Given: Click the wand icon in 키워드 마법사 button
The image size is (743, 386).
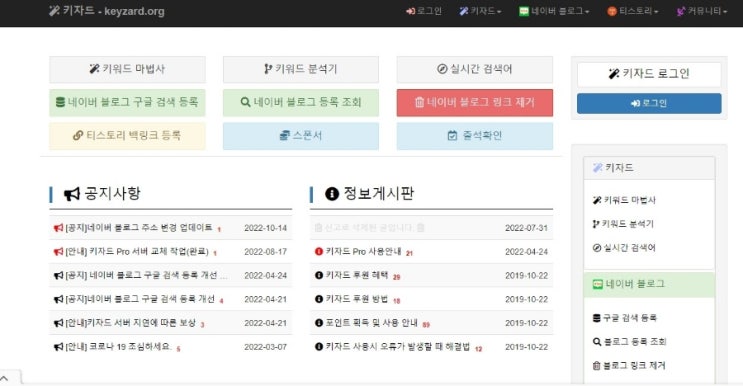Looking at the screenshot, I should (94, 69).
